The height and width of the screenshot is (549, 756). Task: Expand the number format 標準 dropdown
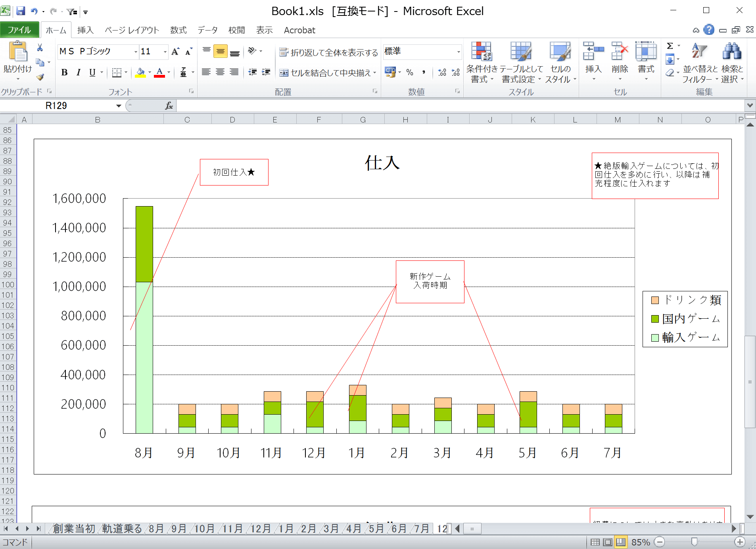459,52
